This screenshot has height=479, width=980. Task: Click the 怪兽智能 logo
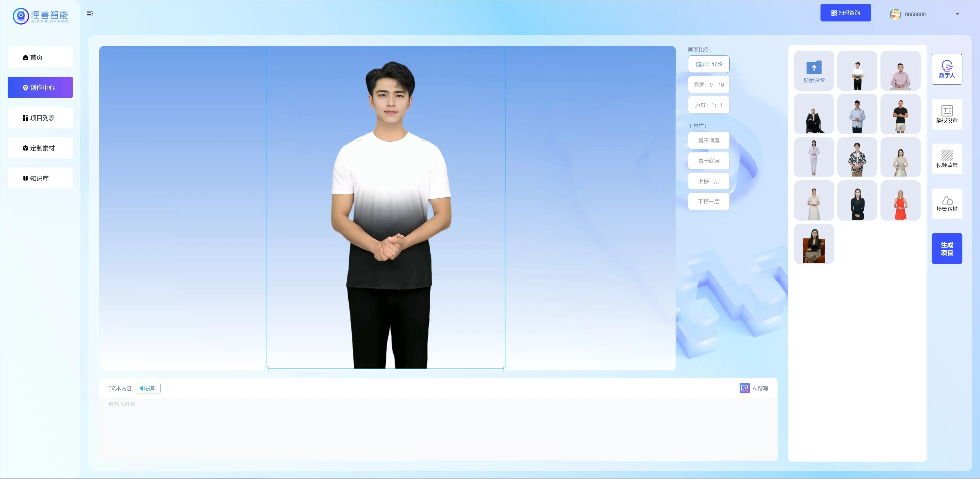click(40, 16)
